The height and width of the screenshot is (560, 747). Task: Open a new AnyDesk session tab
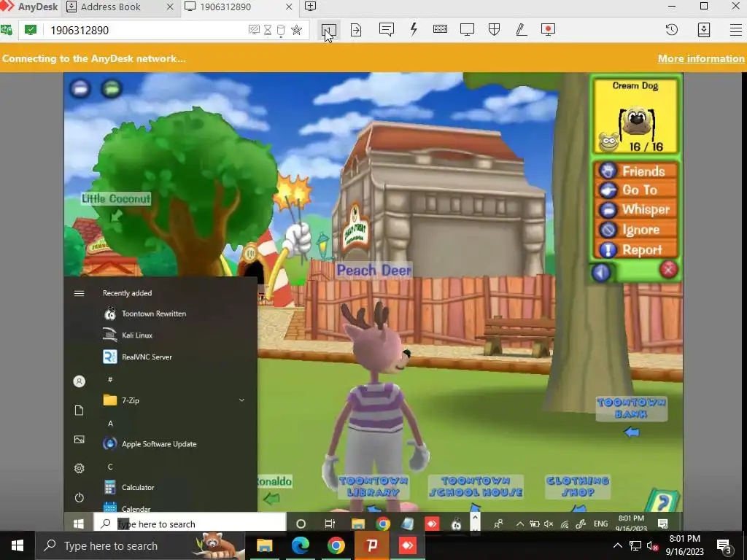[310, 7]
